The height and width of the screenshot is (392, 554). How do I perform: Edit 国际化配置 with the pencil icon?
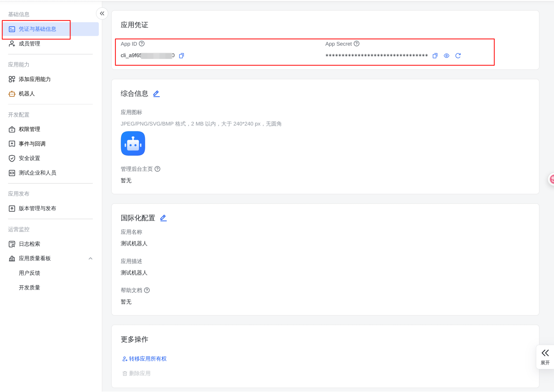pos(163,218)
